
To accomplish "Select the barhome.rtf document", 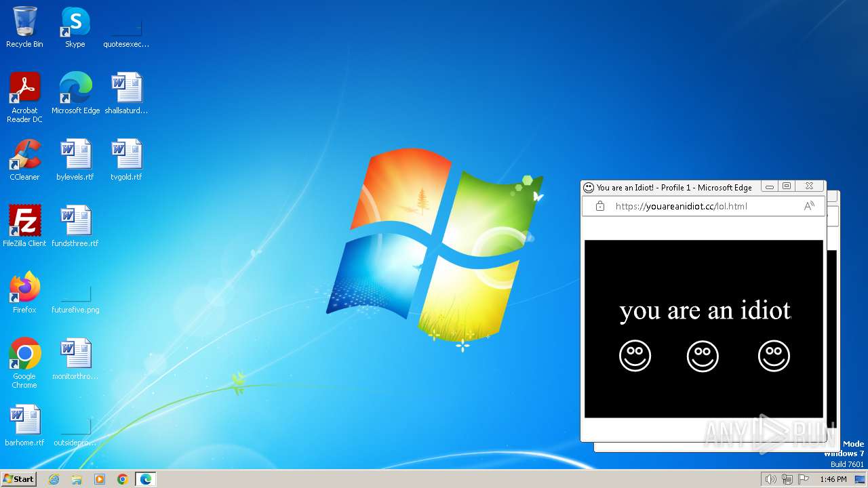I will coord(24,426).
